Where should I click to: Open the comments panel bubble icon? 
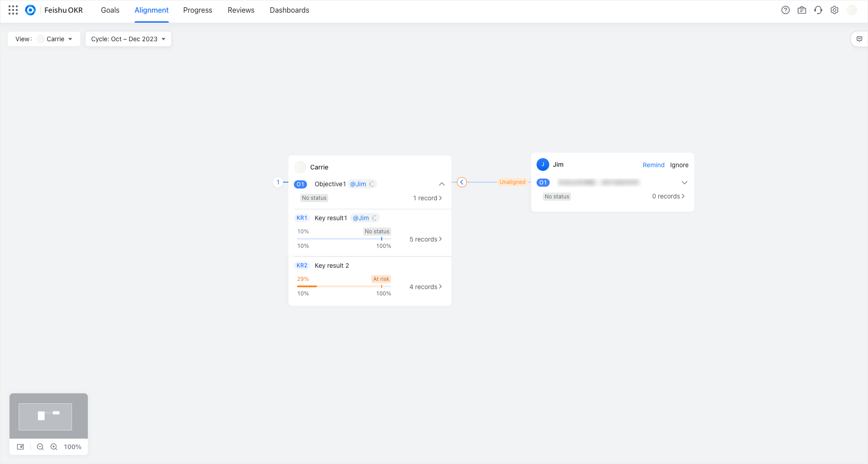point(859,39)
